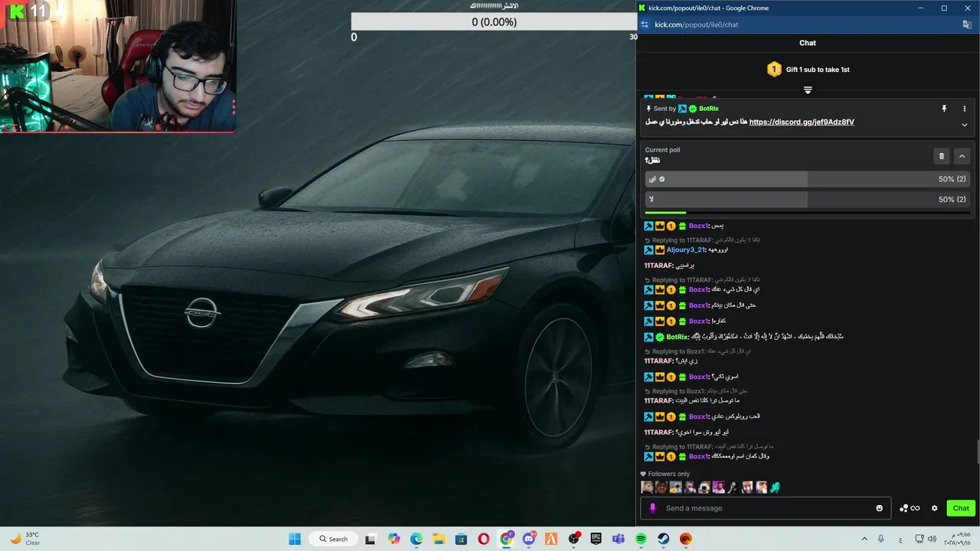
Task: Open the emoji picker in message box
Action: 879,508
